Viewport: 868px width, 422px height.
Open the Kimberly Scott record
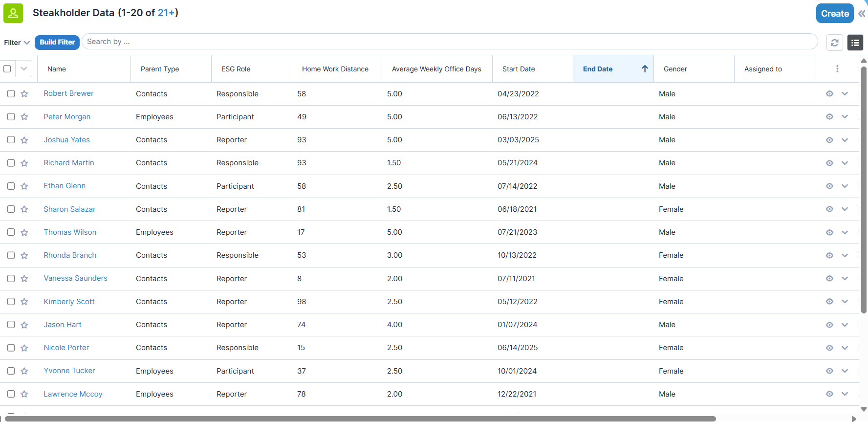click(x=69, y=302)
